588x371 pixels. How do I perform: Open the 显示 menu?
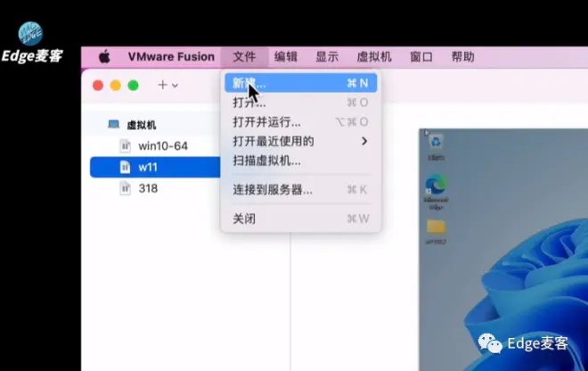pos(327,57)
